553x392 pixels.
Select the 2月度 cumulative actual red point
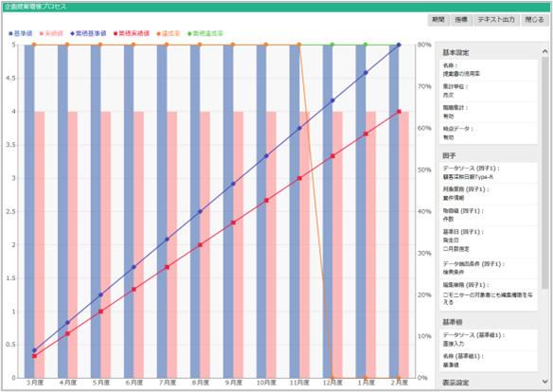399,112
